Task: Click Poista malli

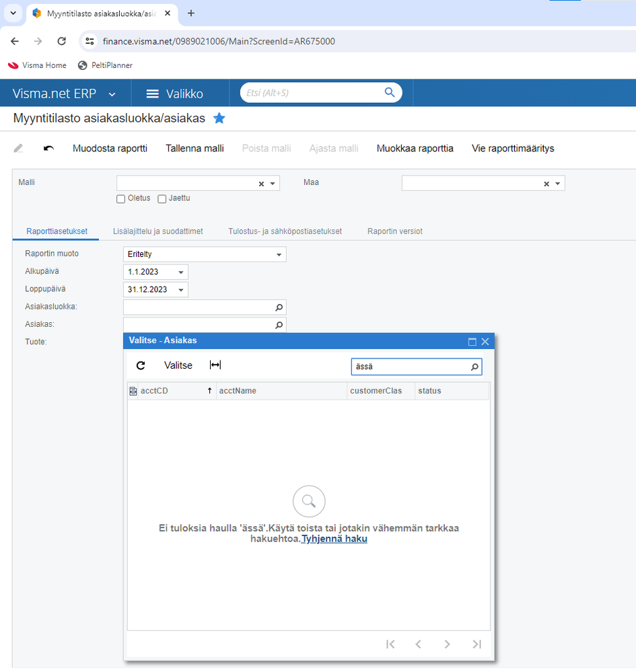Action: coord(267,148)
